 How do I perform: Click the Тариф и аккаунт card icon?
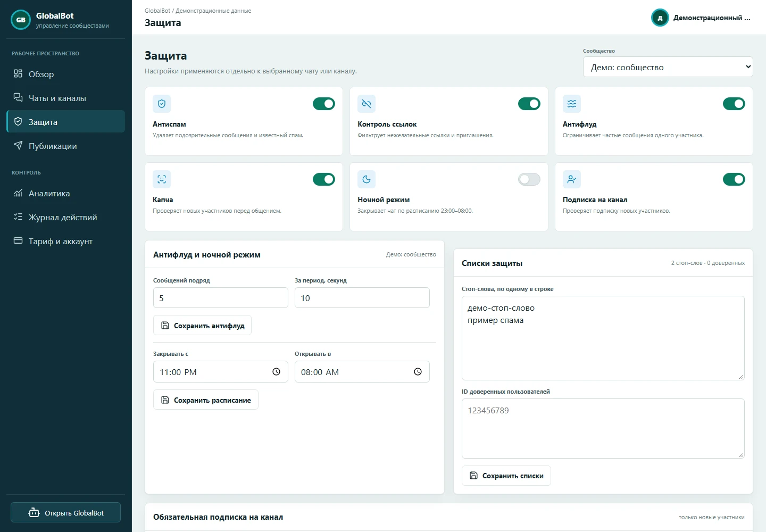[18, 240]
